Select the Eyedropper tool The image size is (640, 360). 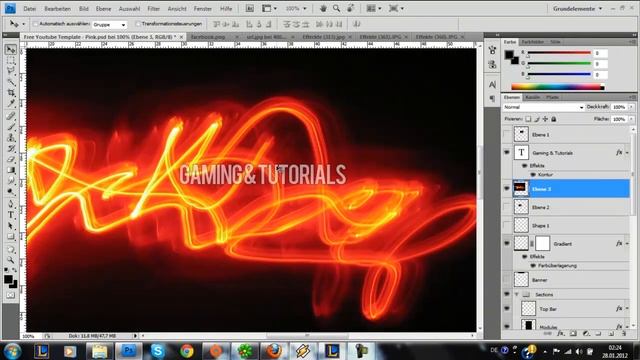click(11, 103)
